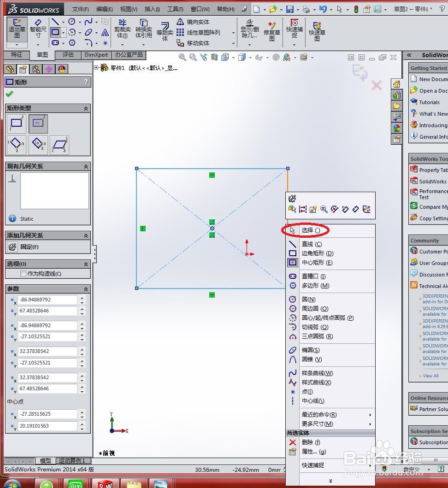Choose the Trim Entities (剪裁实体) tool
Viewport: 448px width, 488px height.
[x=122, y=28]
